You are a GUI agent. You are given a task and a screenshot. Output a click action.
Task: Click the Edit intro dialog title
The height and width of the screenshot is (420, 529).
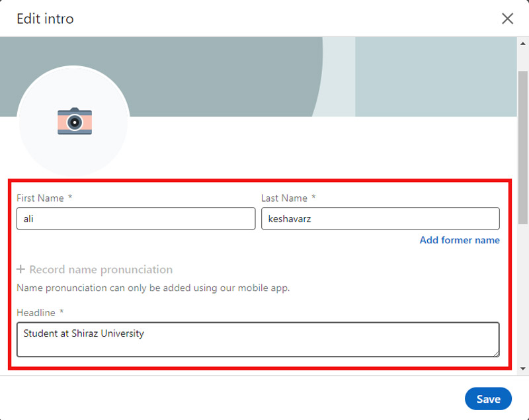coord(45,19)
